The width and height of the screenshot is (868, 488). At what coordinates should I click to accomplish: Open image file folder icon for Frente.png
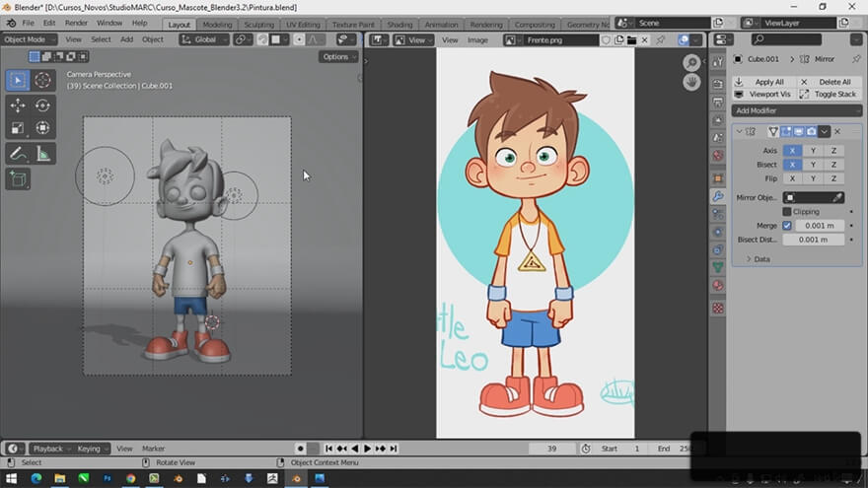[x=631, y=39]
